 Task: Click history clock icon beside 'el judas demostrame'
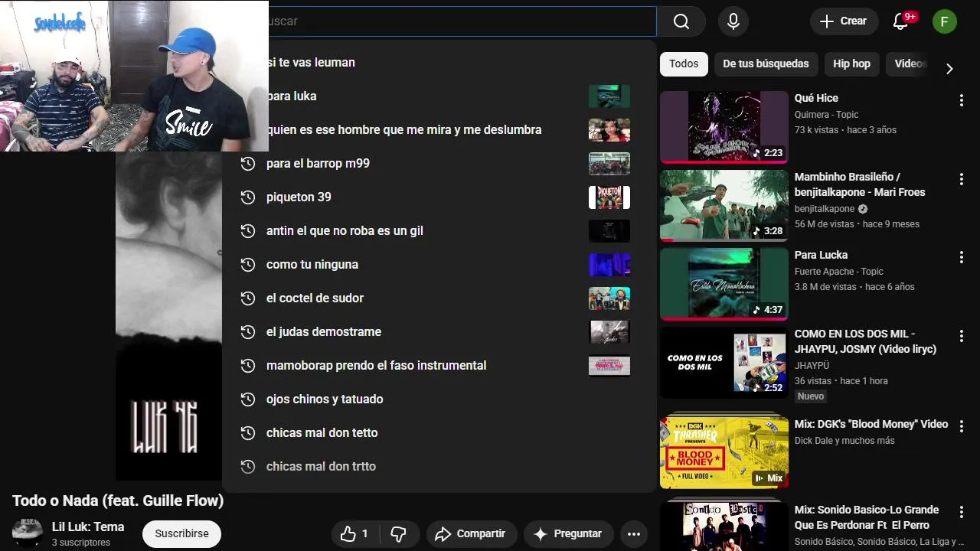pyautogui.click(x=247, y=332)
